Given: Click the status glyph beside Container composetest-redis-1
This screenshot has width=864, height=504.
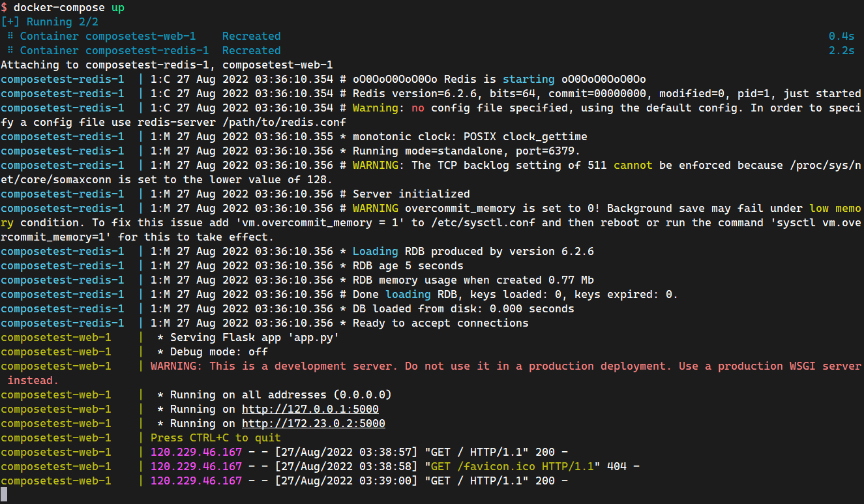Looking at the screenshot, I should [10, 51].
